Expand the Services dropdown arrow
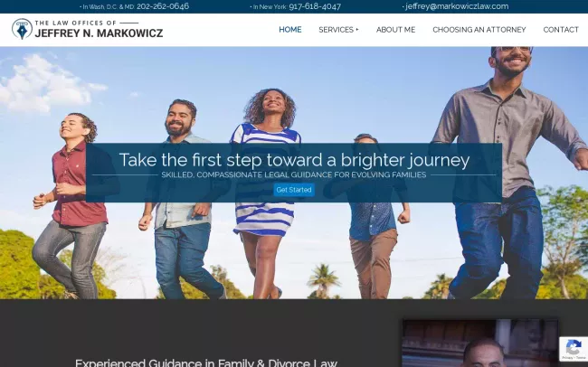Image resolution: width=588 pixels, height=367 pixels. 357,30
